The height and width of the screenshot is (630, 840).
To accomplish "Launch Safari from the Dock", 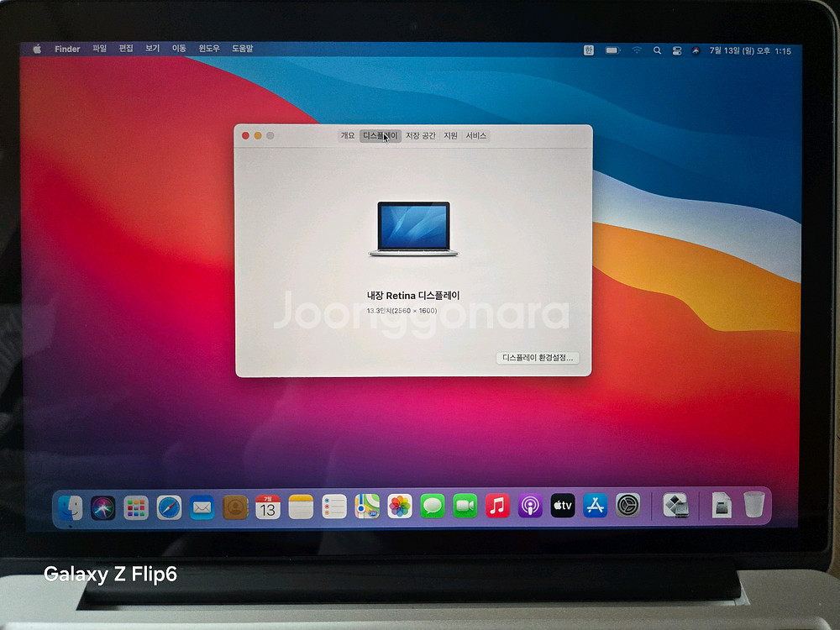I will pos(170,507).
